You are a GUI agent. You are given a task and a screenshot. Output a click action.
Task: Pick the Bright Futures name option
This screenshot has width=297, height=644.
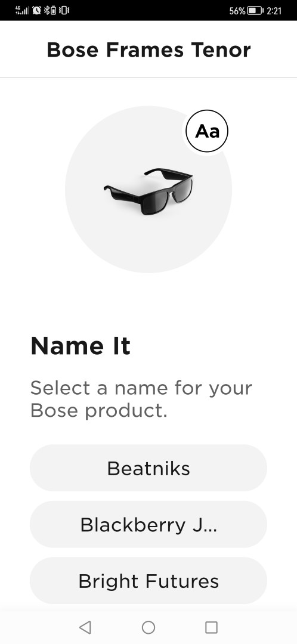[148, 580]
